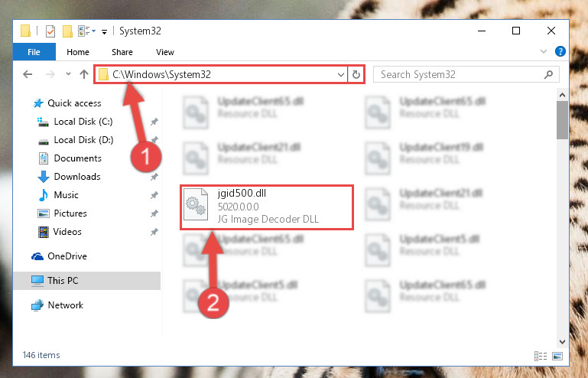Click the search magnifier icon
This screenshot has height=378, width=588.
coord(548,74)
